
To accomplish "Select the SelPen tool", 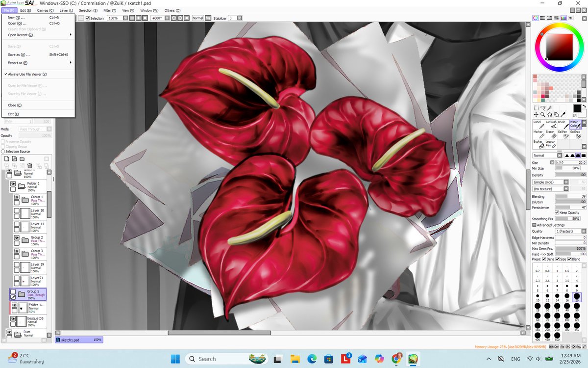I will pyautogui.click(x=563, y=134).
